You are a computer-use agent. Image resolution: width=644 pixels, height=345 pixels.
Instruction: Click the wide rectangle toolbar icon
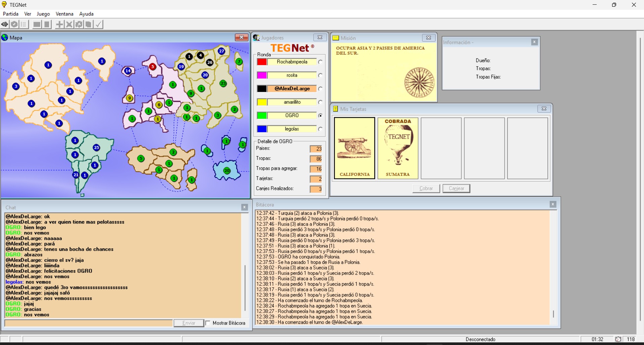[37, 24]
